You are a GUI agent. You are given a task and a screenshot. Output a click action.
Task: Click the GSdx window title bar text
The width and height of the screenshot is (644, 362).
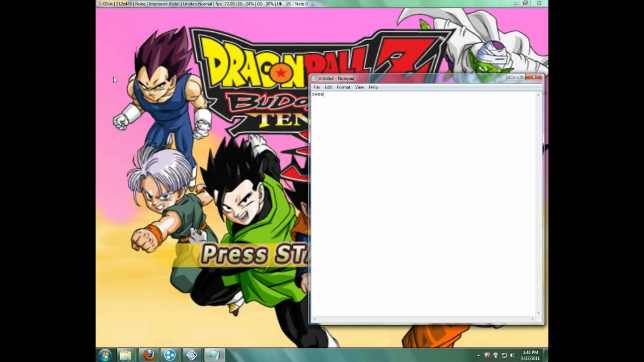pos(205,4)
